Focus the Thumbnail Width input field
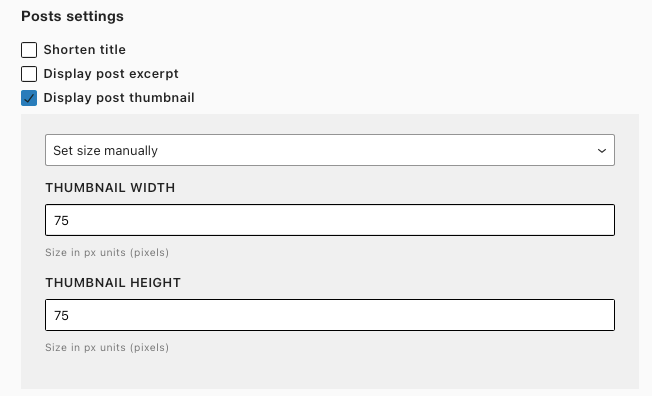 pyautogui.click(x=330, y=220)
